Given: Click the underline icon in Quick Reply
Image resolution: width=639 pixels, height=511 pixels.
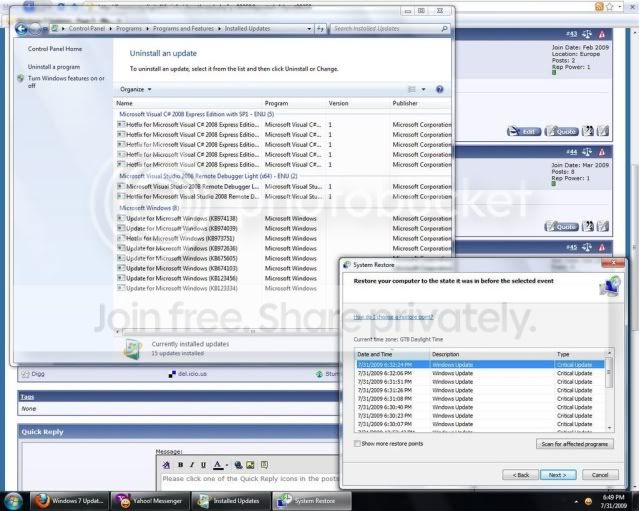Looking at the screenshot, I should (x=203, y=465).
